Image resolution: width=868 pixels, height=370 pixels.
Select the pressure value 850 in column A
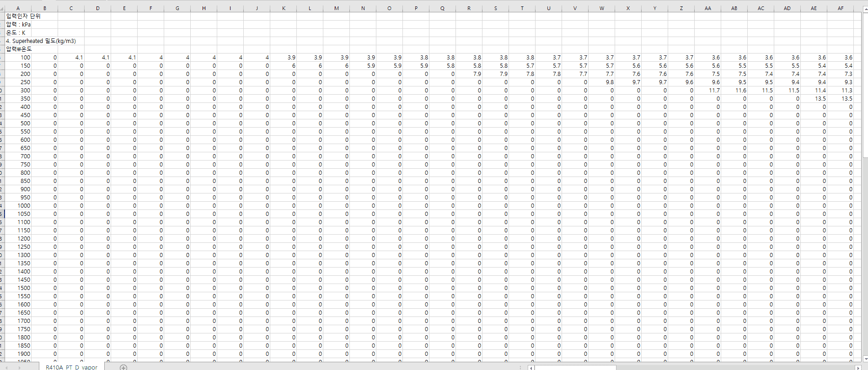click(18, 181)
